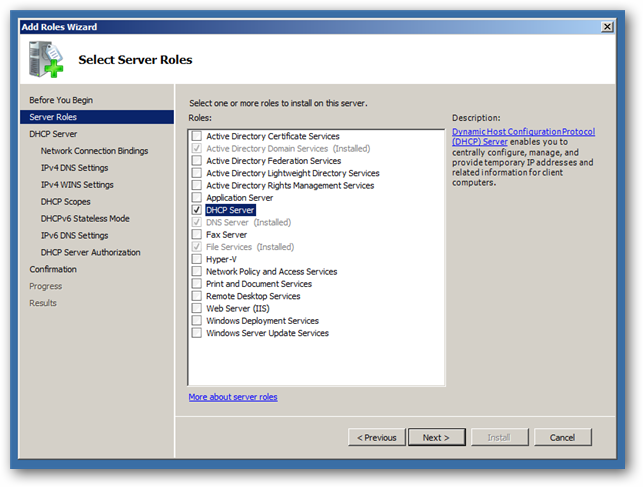Screen dimensions: 643x487
Task: Click the Previous button
Action: coord(377,437)
